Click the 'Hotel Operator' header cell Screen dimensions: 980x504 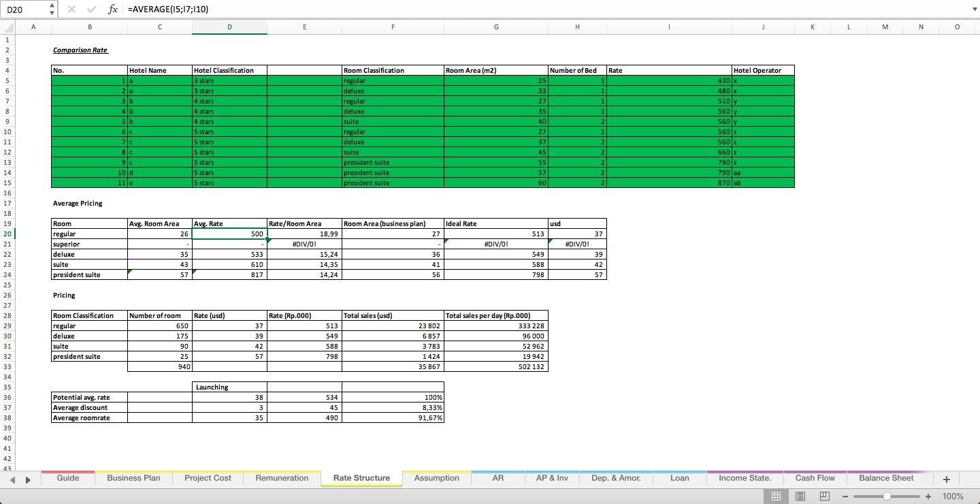point(763,70)
